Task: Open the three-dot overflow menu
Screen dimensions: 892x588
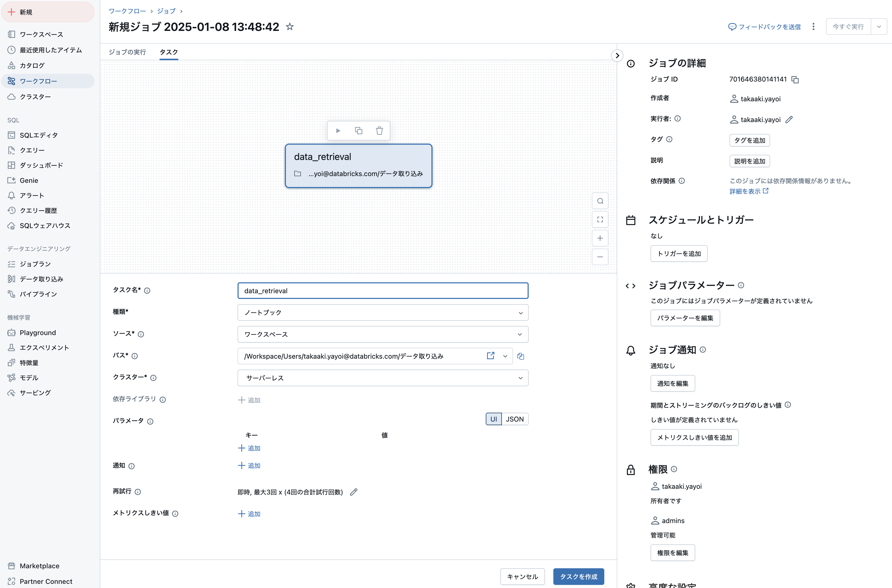Action: pyautogui.click(x=813, y=27)
